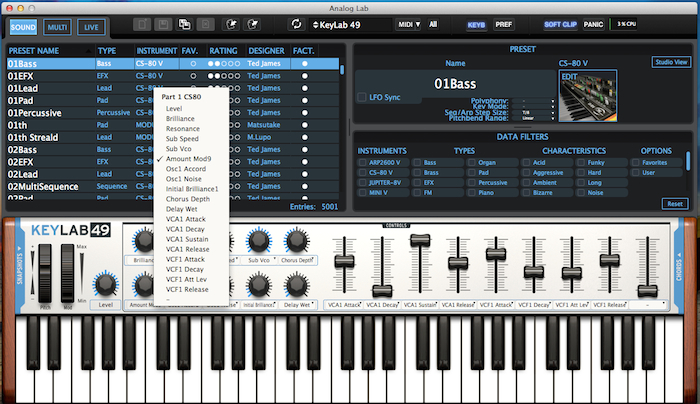Image resolution: width=700 pixels, height=404 pixels.
Task: Check the ARP2600 V instrument filter
Action: [x=362, y=162]
